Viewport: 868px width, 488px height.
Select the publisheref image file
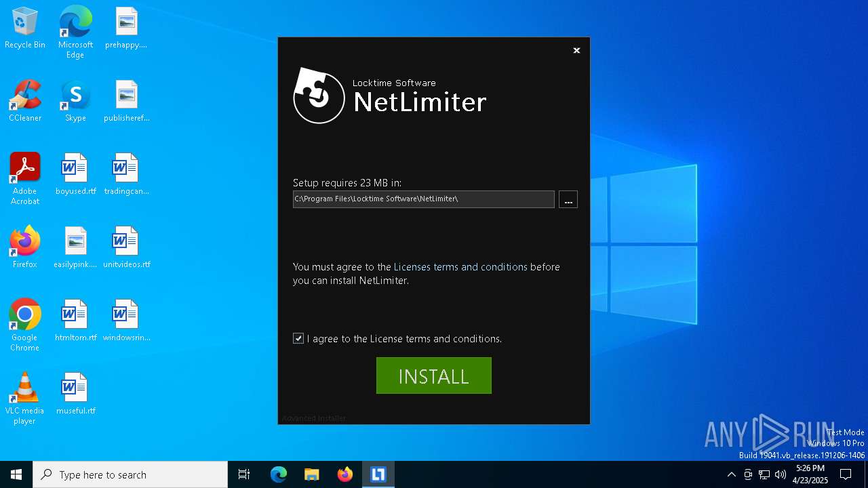[x=127, y=102]
